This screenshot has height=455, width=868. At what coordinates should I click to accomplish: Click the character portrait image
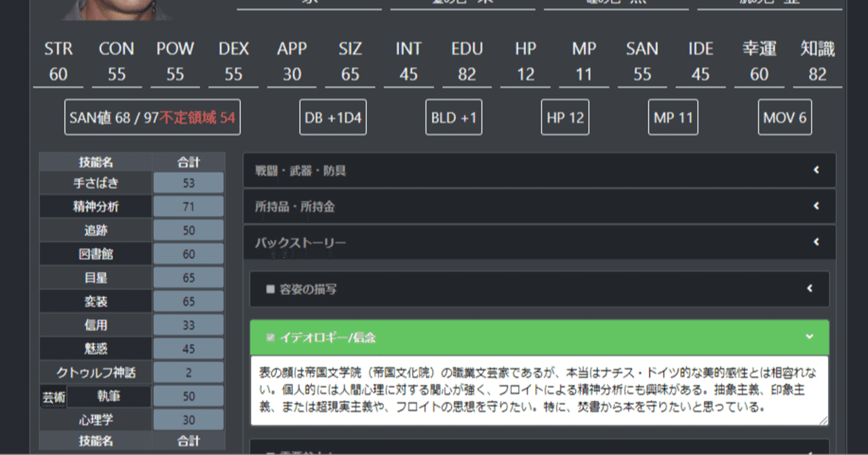point(117,9)
